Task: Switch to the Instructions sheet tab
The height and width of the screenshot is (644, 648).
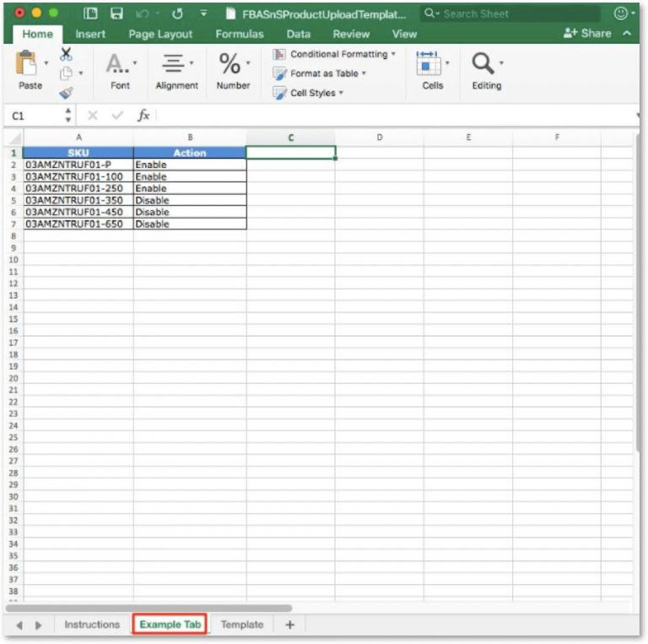Action: coord(92,625)
